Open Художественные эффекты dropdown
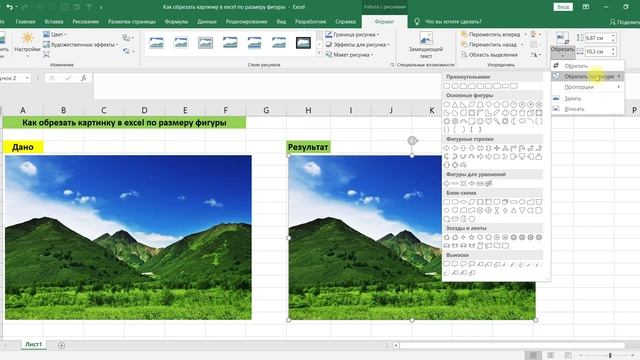 (80, 44)
